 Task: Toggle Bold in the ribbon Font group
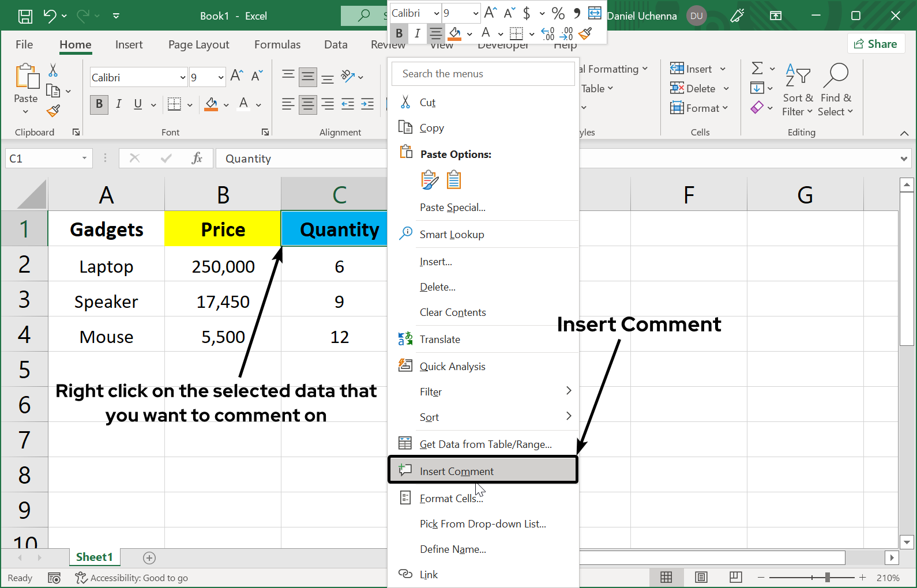(x=99, y=104)
